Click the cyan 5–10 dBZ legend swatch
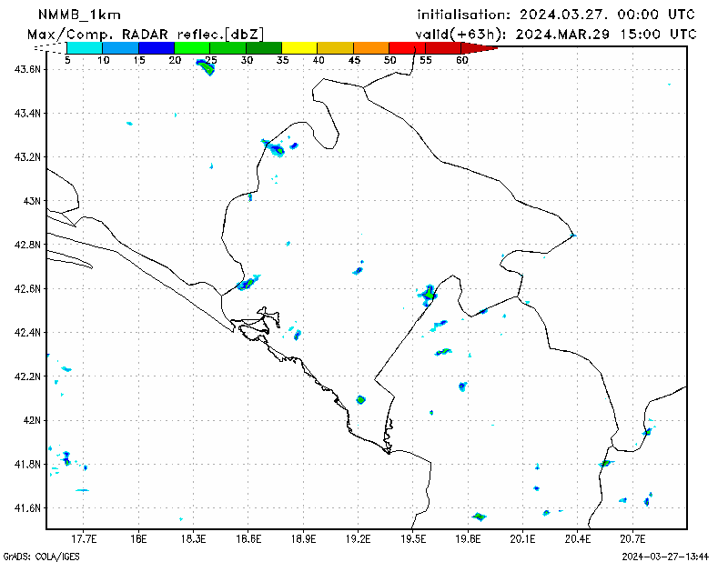Viewport: 728px width, 562px height. [x=85, y=48]
